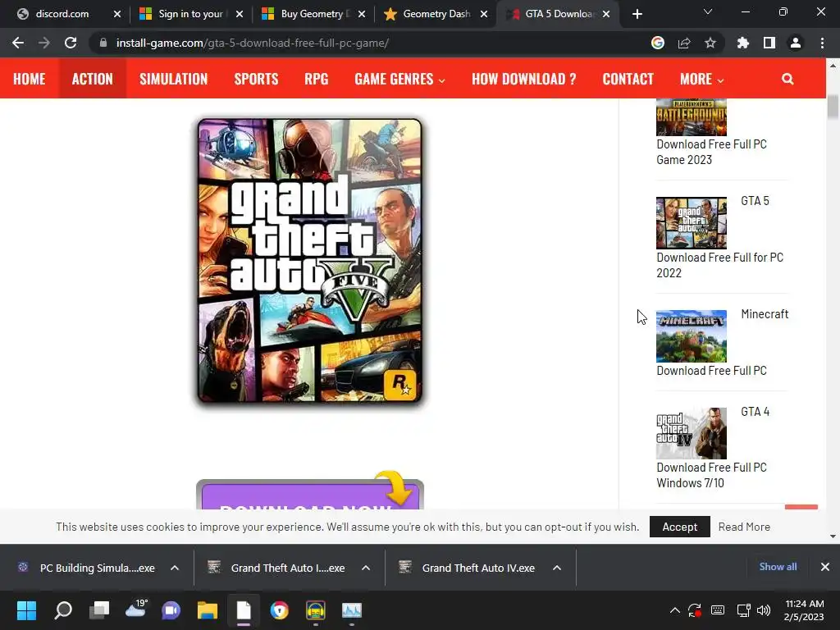Open a new tab with plus button
840x630 pixels.
[x=637, y=14]
